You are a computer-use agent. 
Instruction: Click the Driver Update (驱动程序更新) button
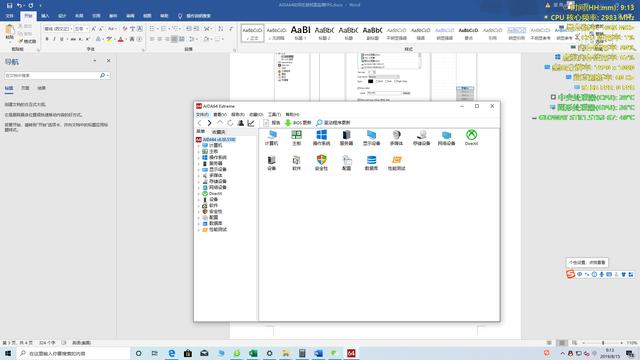(333, 123)
